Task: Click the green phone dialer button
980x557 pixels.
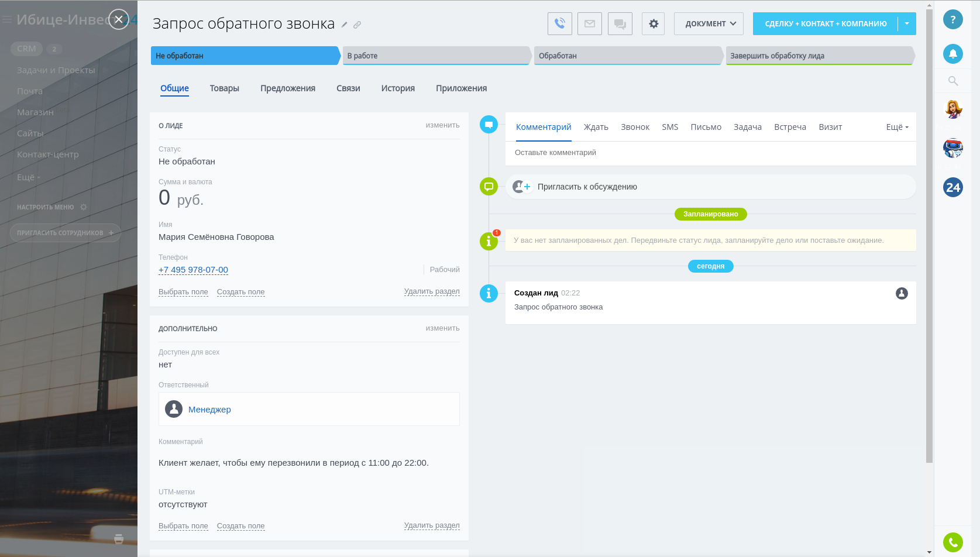Action: (x=953, y=542)
